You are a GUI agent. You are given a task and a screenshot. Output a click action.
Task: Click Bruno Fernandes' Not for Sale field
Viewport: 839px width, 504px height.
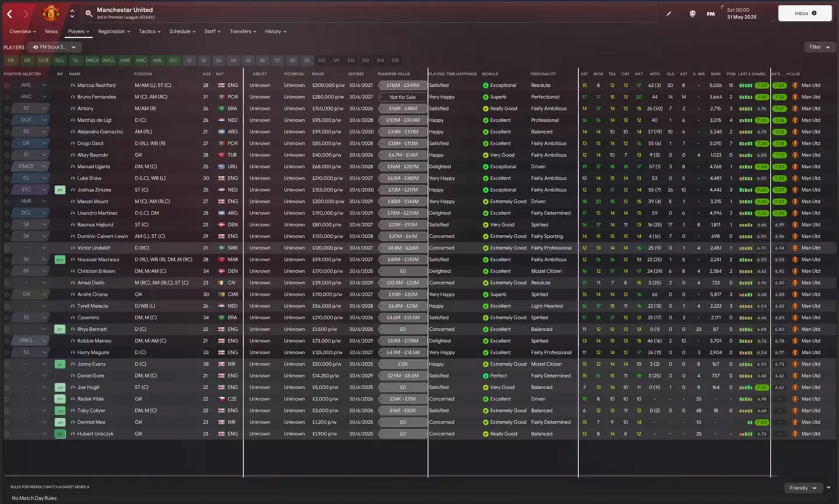403,97
